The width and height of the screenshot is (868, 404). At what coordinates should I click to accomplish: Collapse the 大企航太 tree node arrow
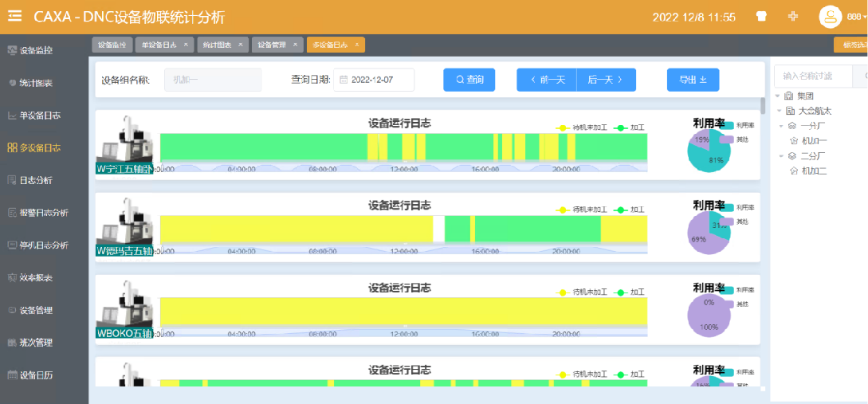click(x=779, y=111)
